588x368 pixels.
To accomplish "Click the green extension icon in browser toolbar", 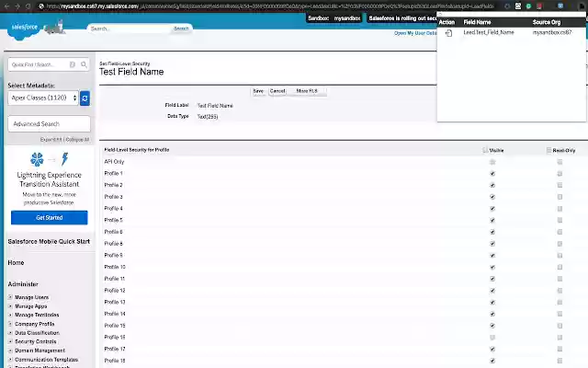I will coord(528,6).
